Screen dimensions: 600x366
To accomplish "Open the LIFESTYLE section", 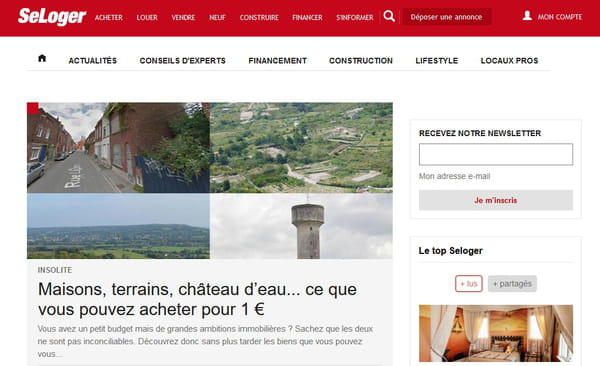I will pyautogui.click(x=437, y=60).
